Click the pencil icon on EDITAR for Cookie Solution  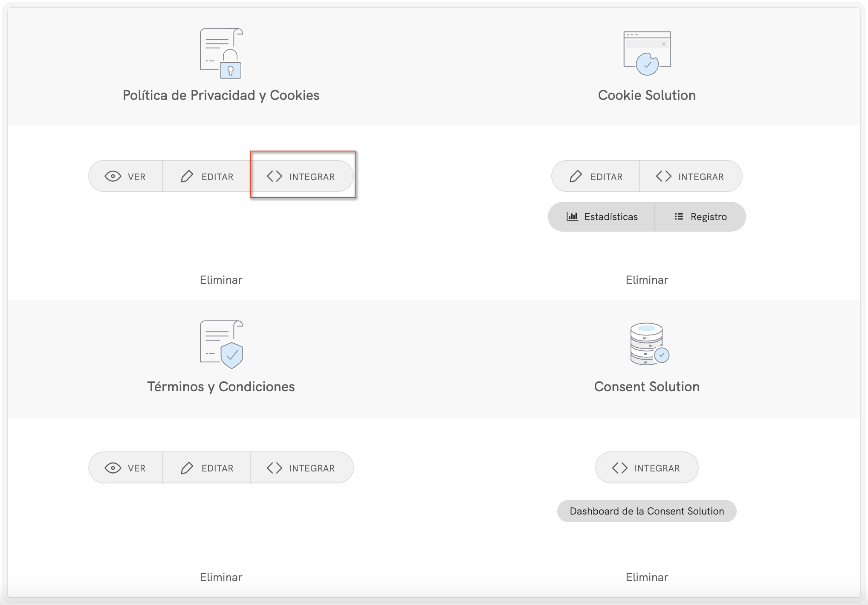[576, 176]
